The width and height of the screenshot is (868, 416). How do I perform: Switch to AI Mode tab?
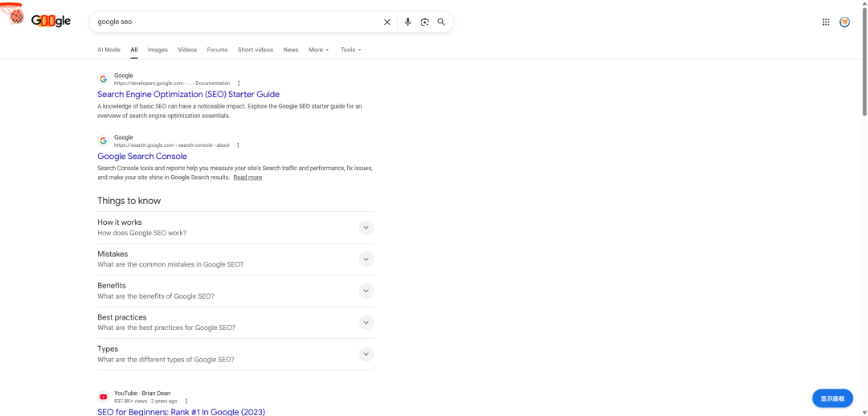coord(108,50)
